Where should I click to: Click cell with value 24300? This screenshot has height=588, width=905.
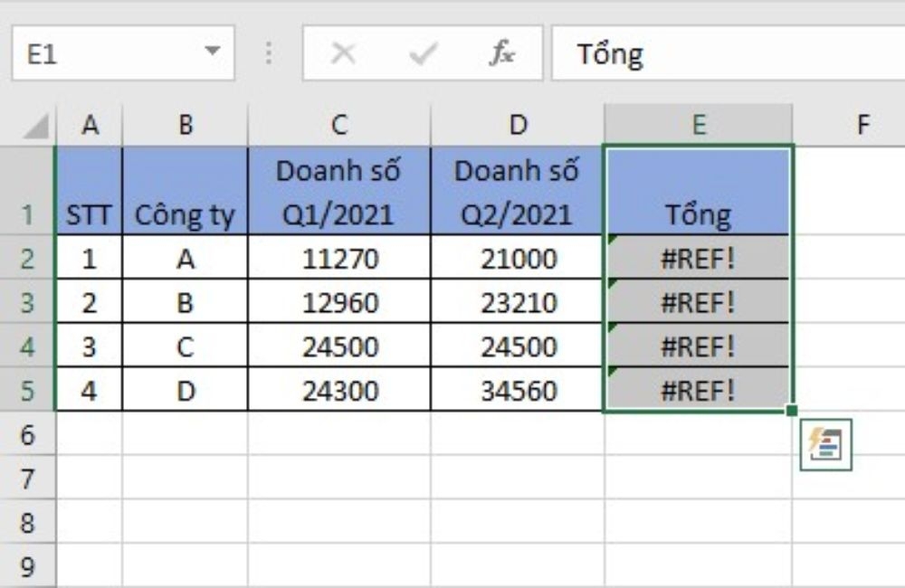339,390
